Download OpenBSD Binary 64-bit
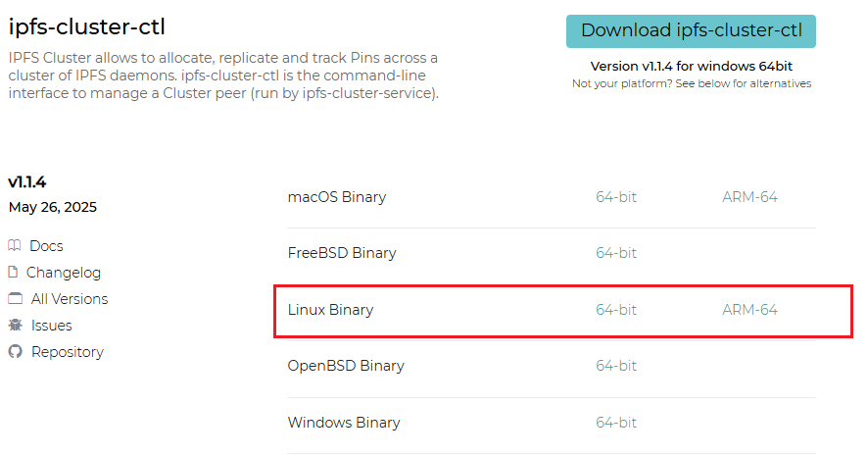Image resolution: width=868 pixels, height=456 pixels. click(x=616, y=366)
